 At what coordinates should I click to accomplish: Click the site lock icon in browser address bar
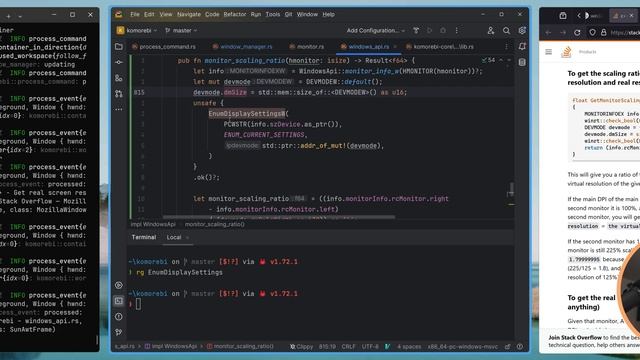point(604,33)
